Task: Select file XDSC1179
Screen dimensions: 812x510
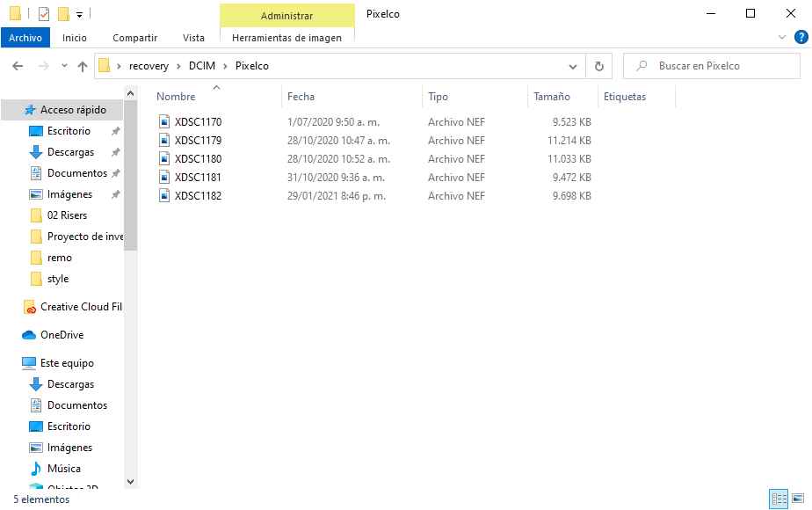Action: point(199,141)
